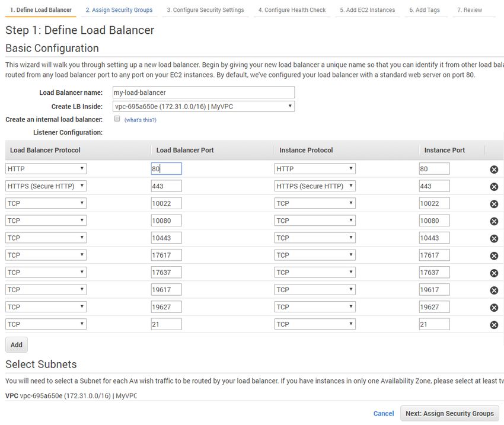Viewport: 504px width, 425px height.
Task: Go to Assign Security Groups tab
Action: click(119, 10)
